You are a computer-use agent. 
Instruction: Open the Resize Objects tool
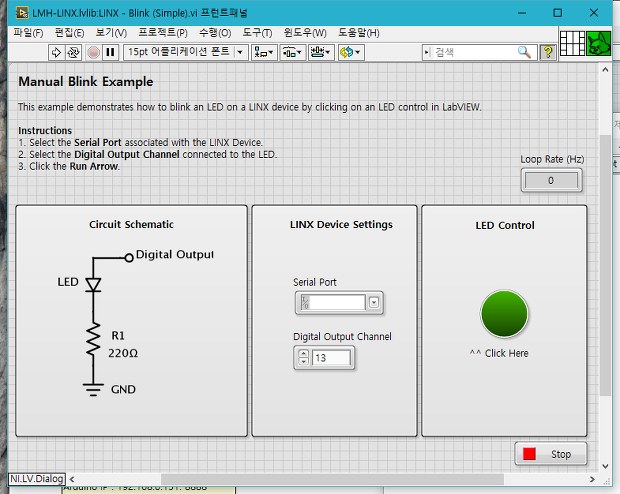tap(321, 52)
